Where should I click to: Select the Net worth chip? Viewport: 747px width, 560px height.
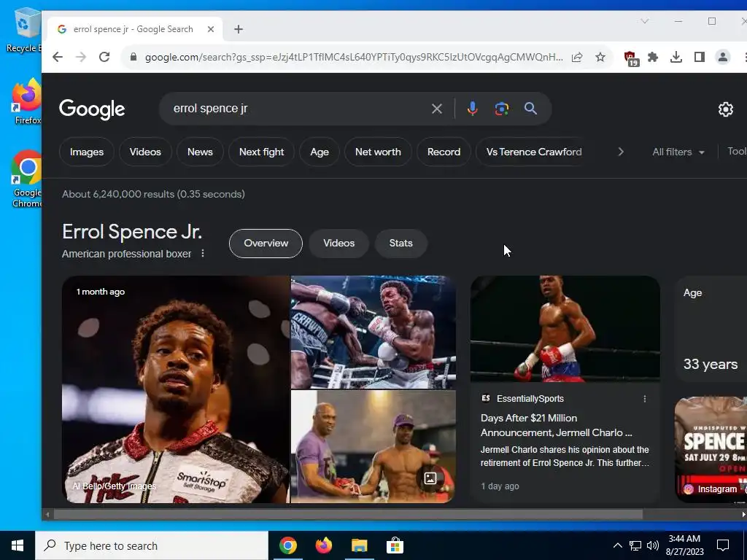pos(379,152)
